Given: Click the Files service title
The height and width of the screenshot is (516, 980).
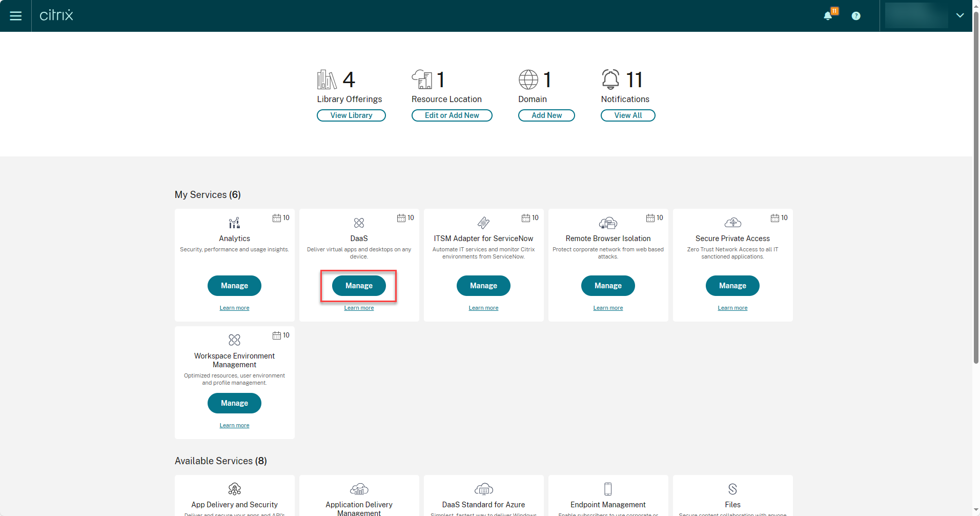Looking at the screenshot, I should click(x=732, y=505).
